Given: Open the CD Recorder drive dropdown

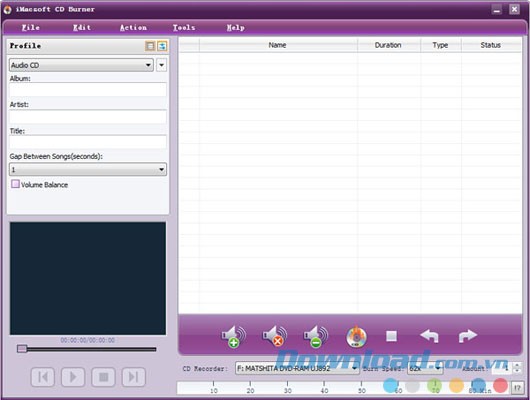Looking at the screenshot, I should tap(297, 368).
